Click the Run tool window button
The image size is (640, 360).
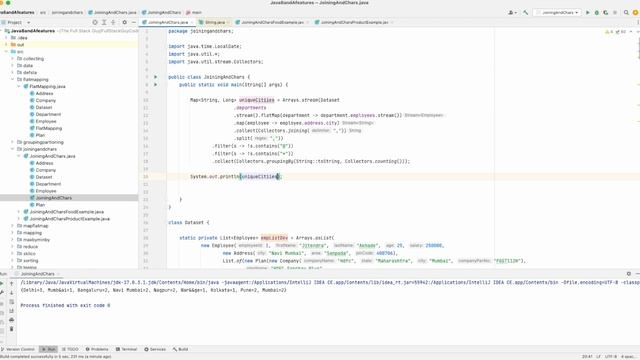[x=49, y=349]
